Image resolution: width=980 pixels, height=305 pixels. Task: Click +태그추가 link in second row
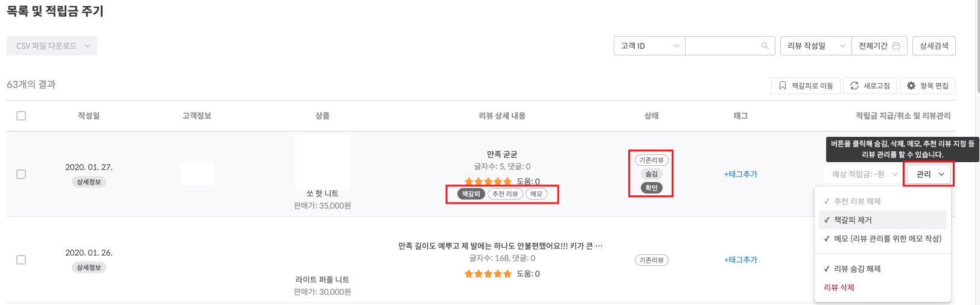point(740,260)
